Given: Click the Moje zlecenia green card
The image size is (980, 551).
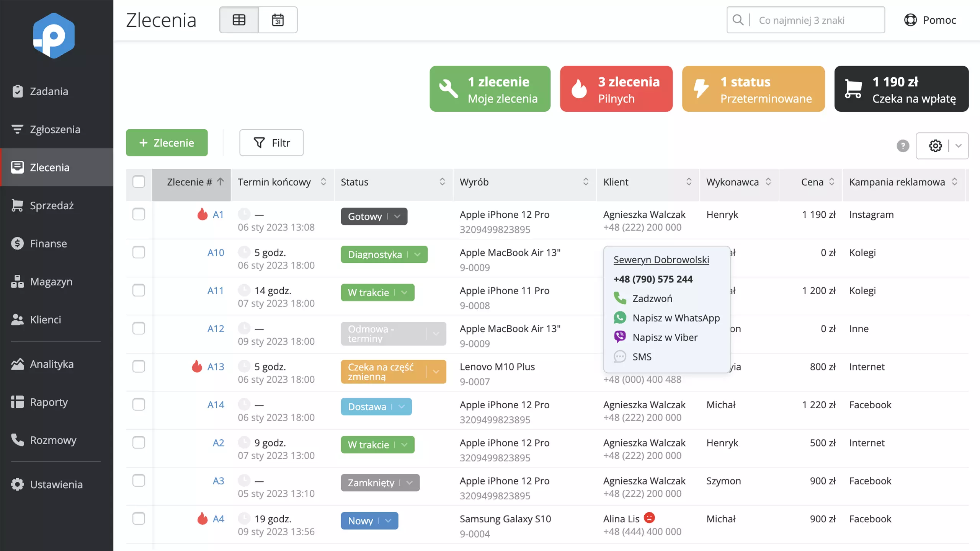Looking at the screenshot, I should [x=490, y=89].
